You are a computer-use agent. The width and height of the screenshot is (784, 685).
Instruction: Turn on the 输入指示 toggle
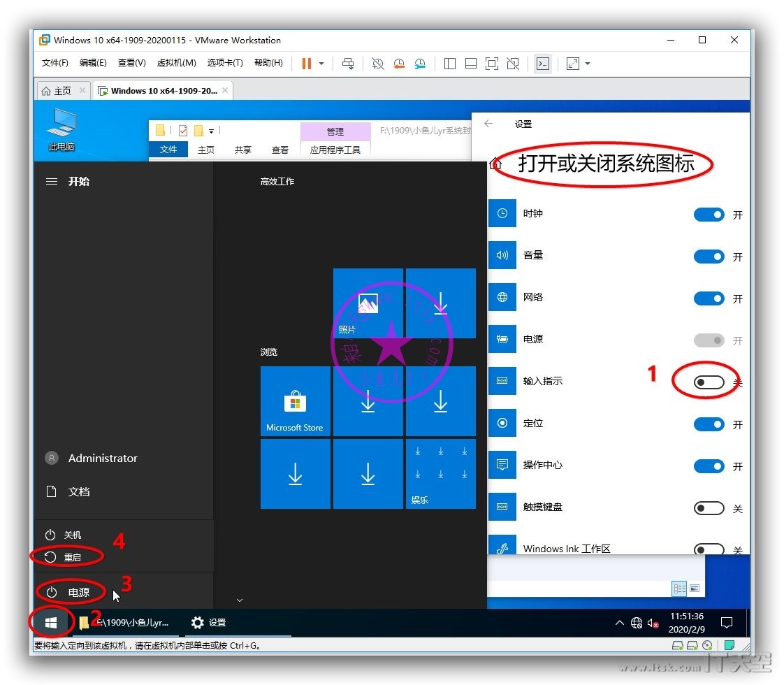[709, 382]
